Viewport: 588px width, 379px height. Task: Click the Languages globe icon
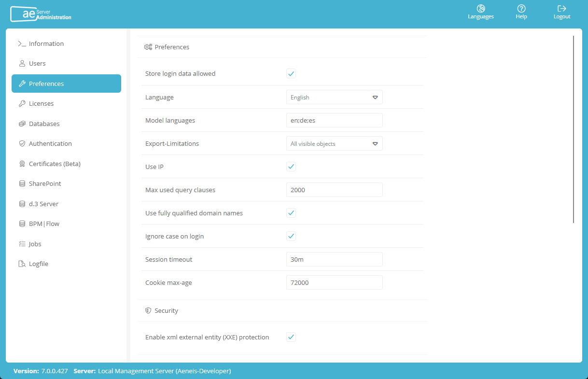480,9
